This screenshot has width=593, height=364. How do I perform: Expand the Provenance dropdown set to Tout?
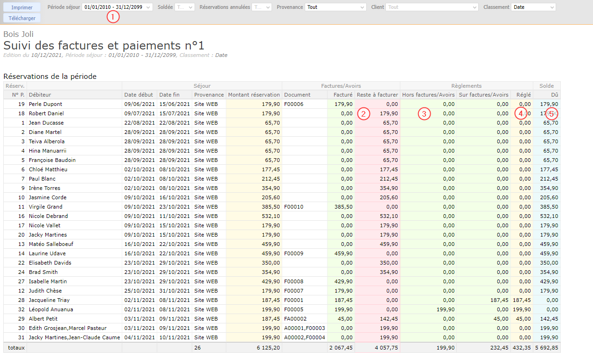335,7
